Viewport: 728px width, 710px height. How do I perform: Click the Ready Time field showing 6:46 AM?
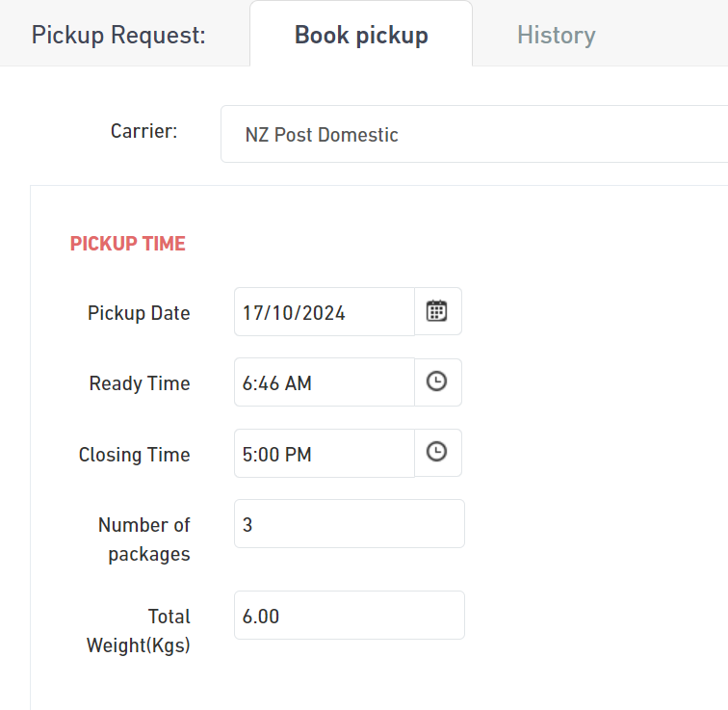[x=325, y=382]
